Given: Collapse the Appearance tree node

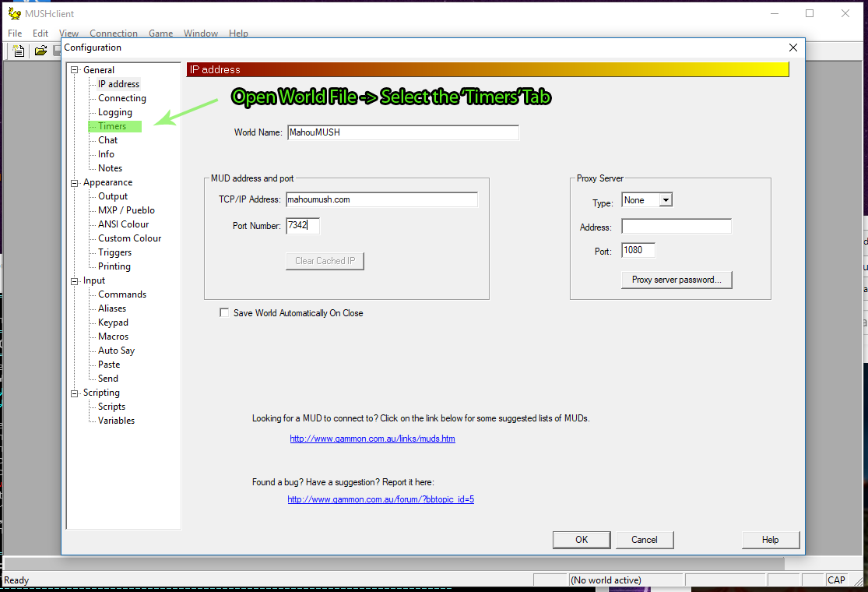Looking at the screenshot, I should click(76, 182).
